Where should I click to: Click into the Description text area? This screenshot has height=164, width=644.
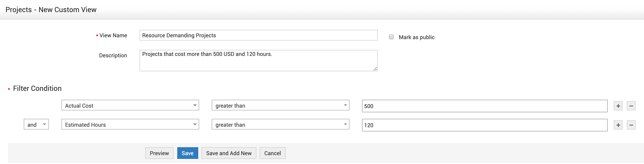pyautogui.click(x=258, y=61)
